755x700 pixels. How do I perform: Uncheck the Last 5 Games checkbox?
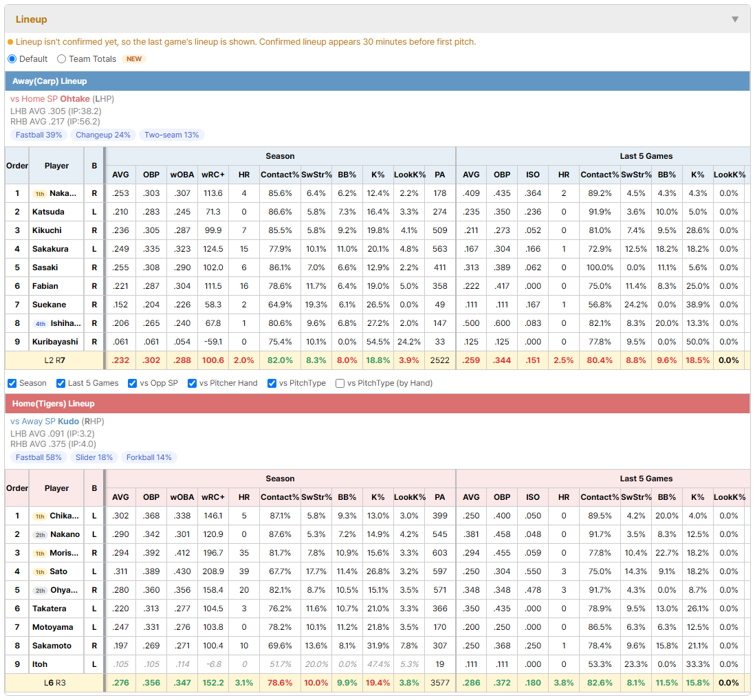click(61, 383)
